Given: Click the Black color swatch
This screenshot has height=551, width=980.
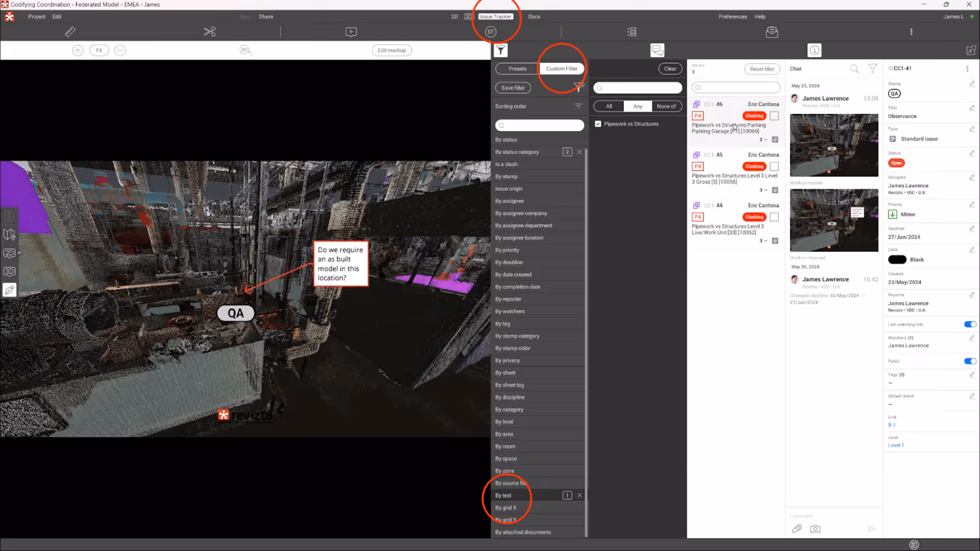Looking at the screenshot, I should (x=897, y=260).
